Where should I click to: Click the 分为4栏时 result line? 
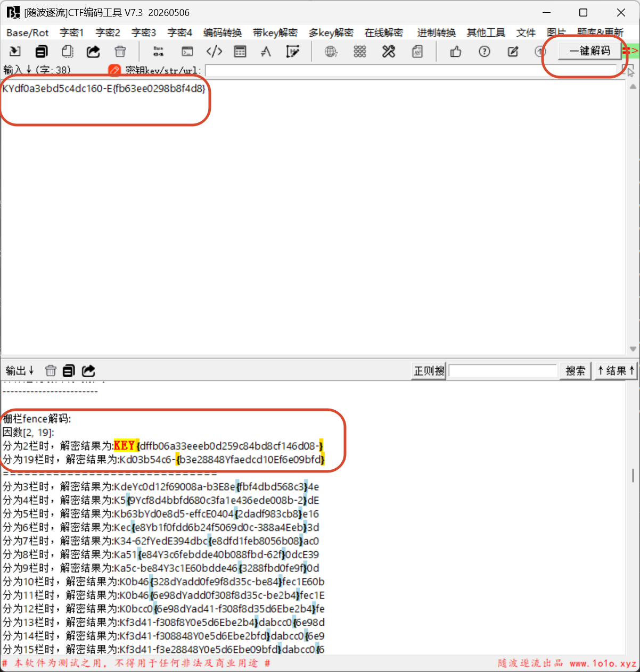click(x=161, y=500)
